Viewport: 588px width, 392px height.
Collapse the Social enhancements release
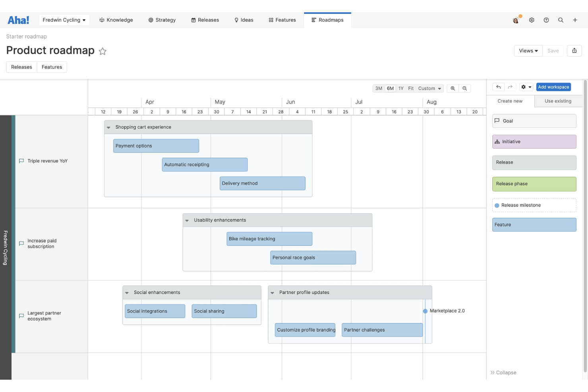tap(127, 293)
